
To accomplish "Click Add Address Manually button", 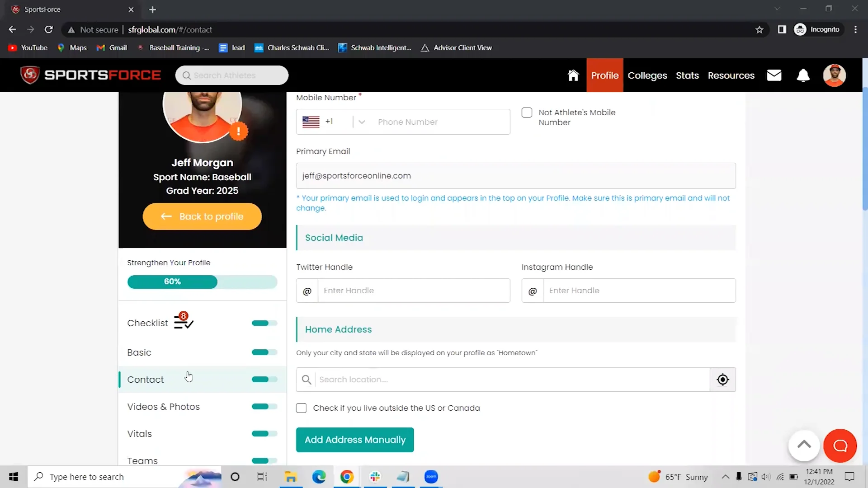I will click(x=355, y=440).
